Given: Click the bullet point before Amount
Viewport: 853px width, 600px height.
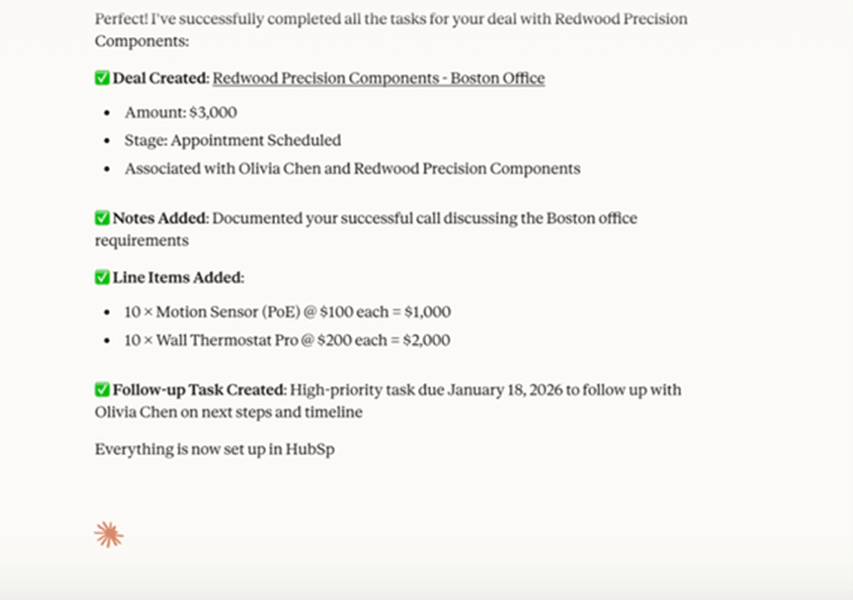Looking at the screenshot, I should [107, 113].
